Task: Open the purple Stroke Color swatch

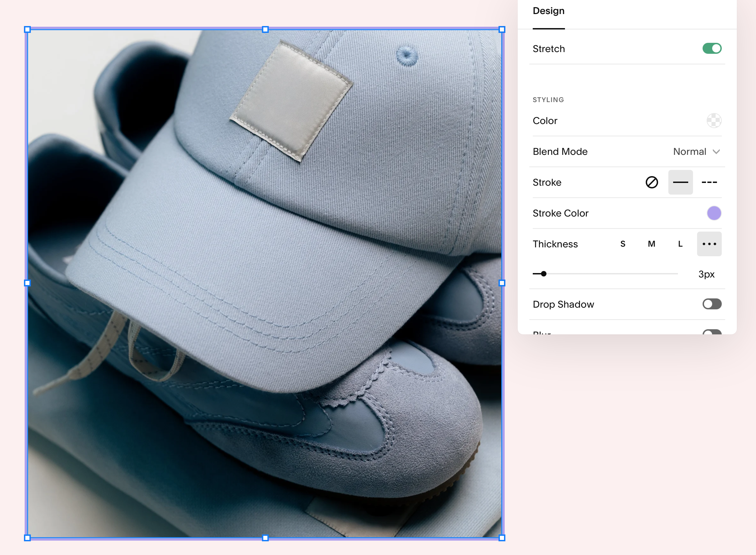Action: click(x=714, y=213)
